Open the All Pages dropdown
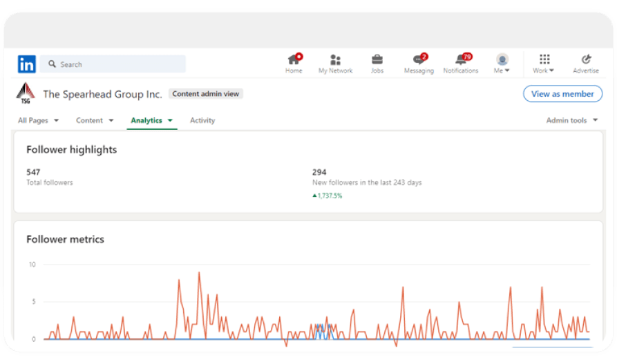The width and height of the screenshot is (617, 364). click(38, 120)
